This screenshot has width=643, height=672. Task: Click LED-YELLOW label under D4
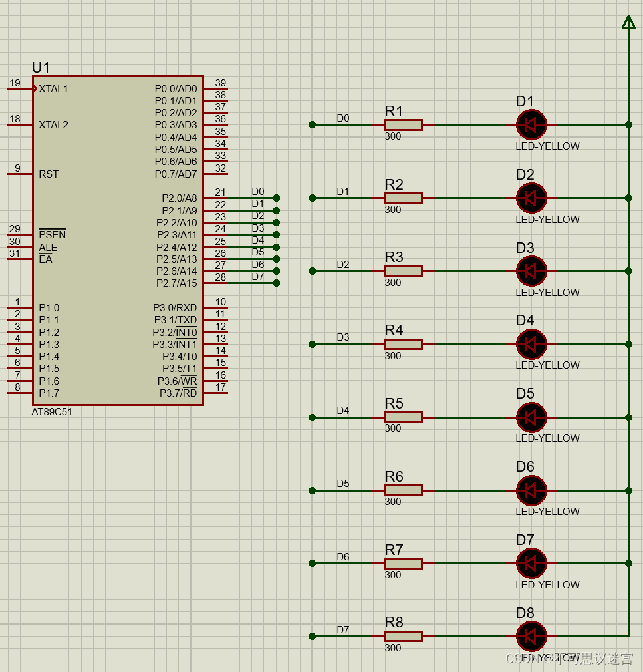(547, 365)
